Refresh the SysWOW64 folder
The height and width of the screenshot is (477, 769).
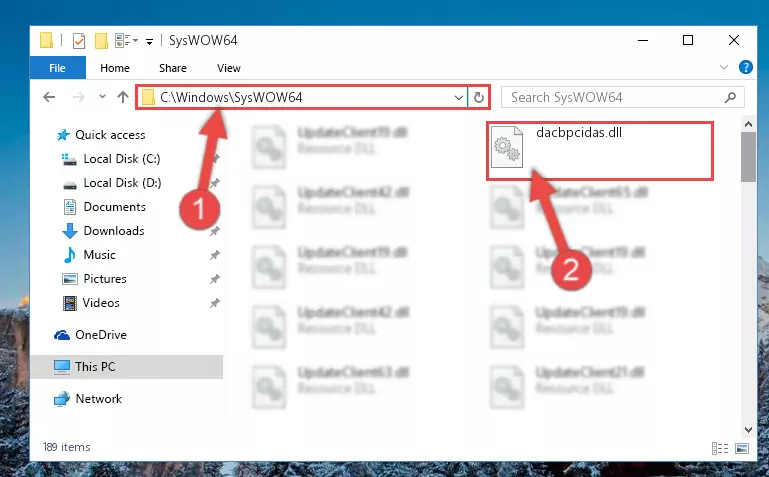point(479,97)
